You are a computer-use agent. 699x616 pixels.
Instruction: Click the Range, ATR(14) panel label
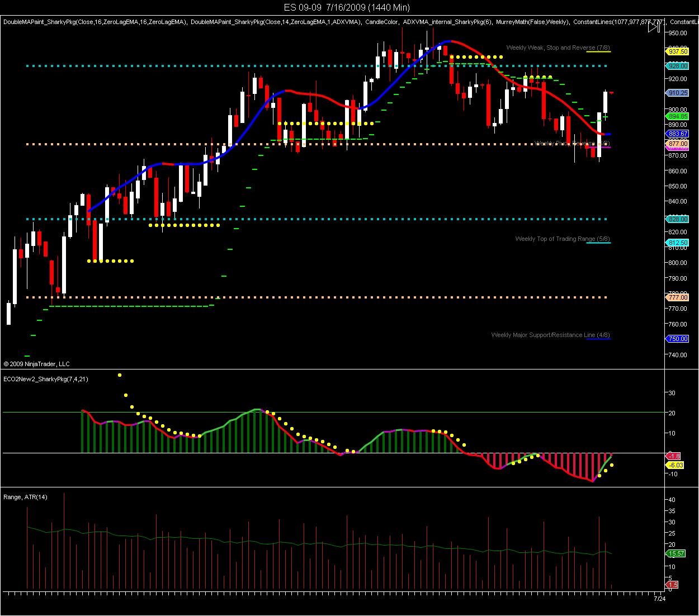pyautogui.click(x=25, y=497)
